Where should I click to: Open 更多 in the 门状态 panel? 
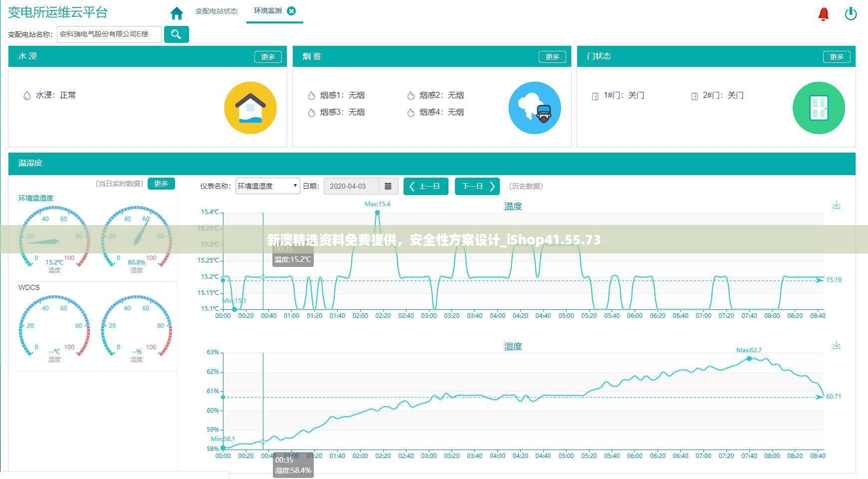837,57
